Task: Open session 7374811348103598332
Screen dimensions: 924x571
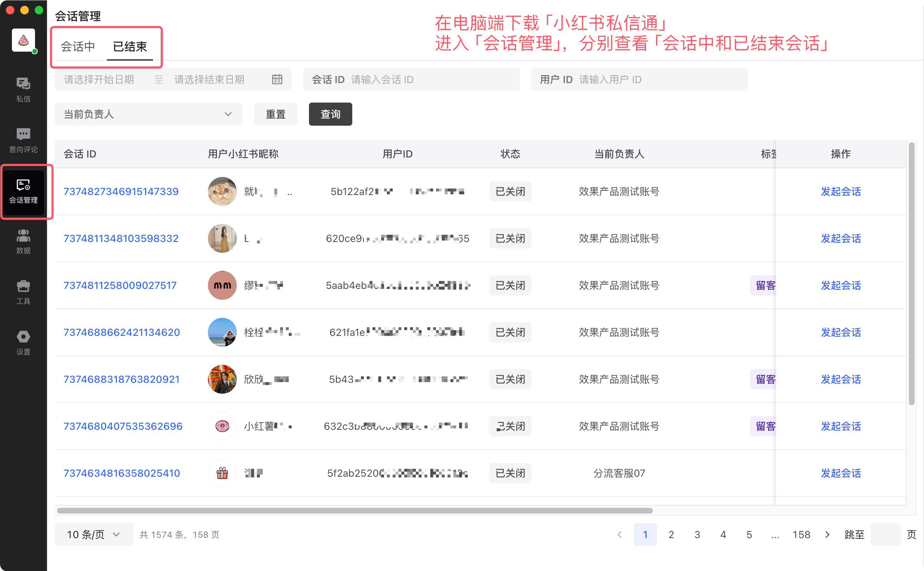Action: pos(121,238)
